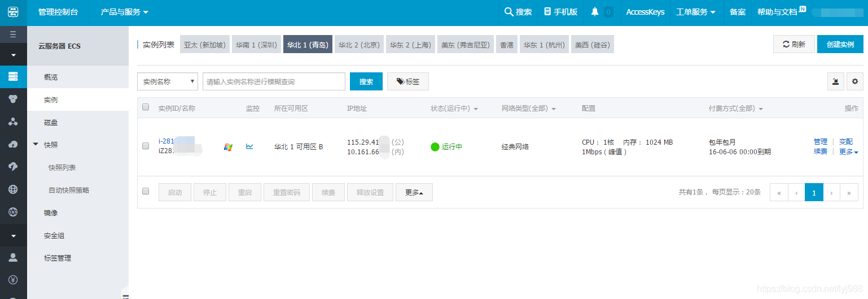
Task: Click the notification bell icon
Action: pyautogui.click(x=595, y=12)
